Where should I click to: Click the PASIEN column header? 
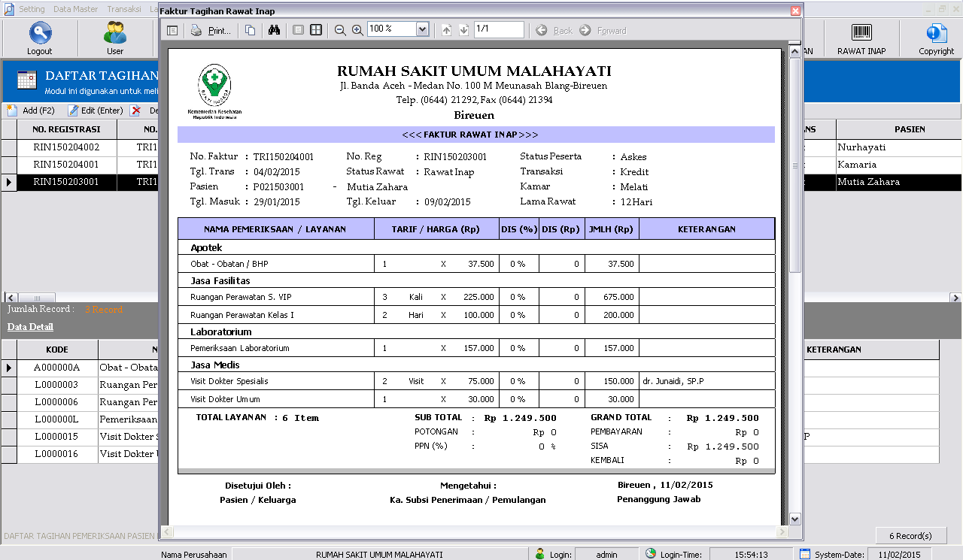tap(910, 129)
